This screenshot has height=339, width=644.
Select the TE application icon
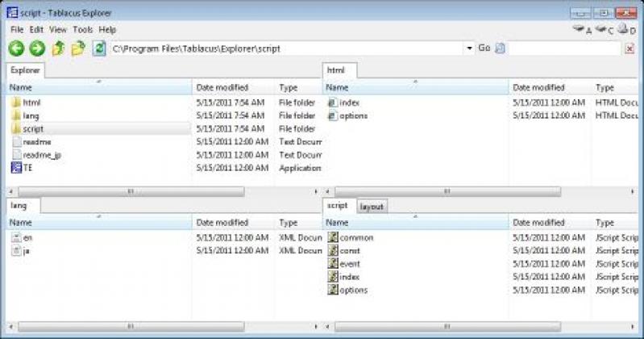tap(16, 168)
